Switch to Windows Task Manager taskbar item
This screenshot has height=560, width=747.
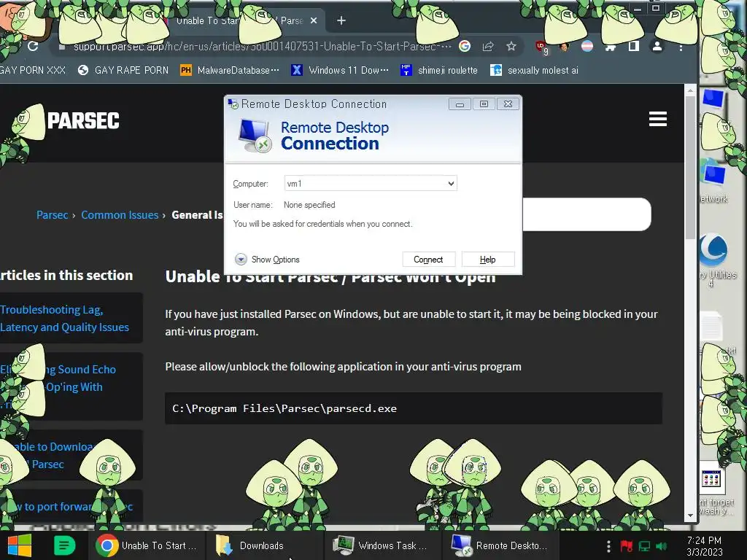click(382, 545)
